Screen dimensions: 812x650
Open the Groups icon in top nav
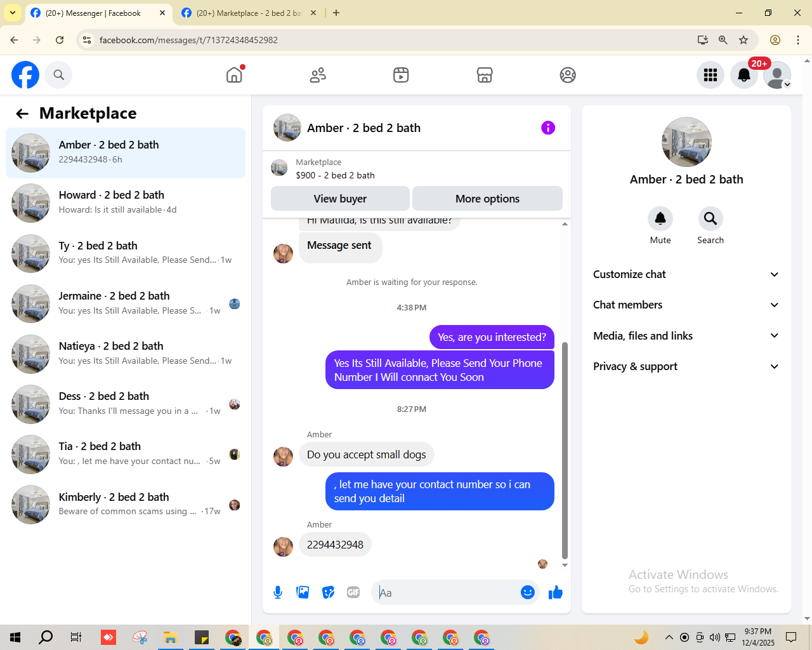[x=568, y=75]
